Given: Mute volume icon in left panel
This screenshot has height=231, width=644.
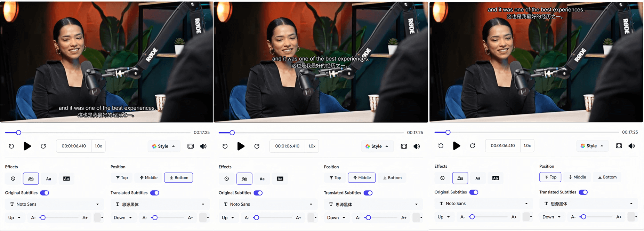Looking at the screenshot, I should pos(203,146).
